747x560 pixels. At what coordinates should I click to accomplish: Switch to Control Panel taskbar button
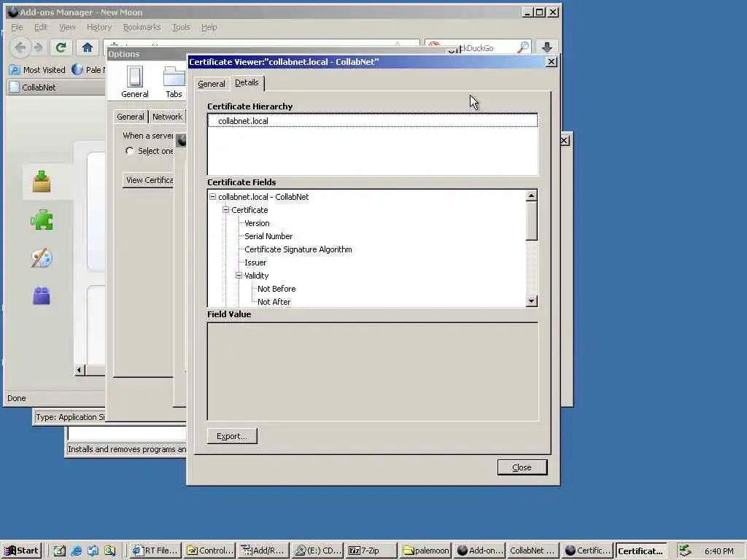[x=209, y=551]
